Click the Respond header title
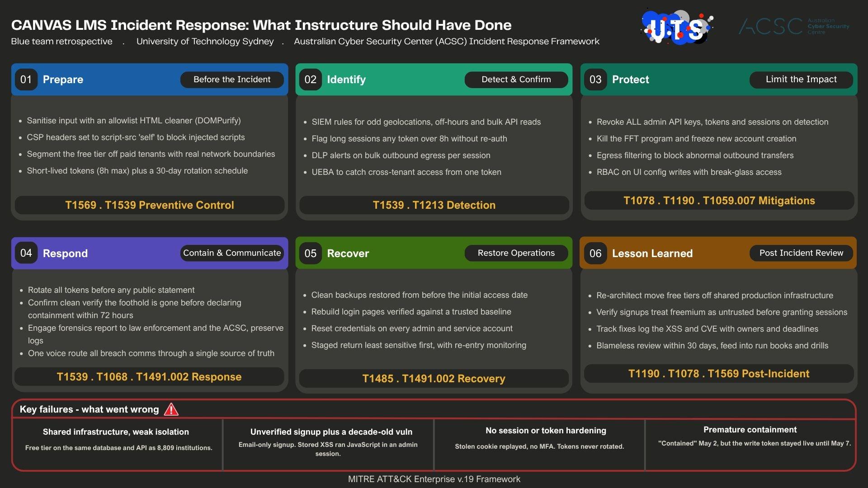The width and height of the screenshot is (868, 488). (x=65, y=253)
